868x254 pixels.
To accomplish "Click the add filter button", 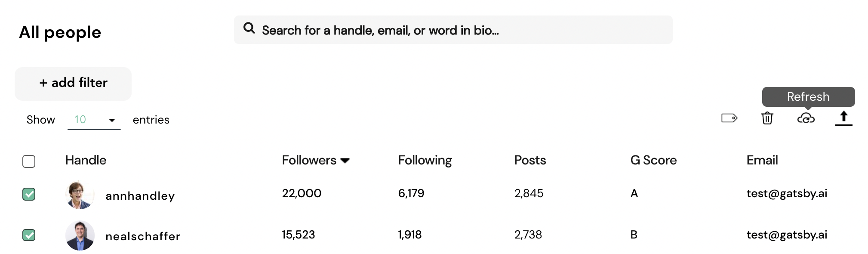I will point(73,84).
